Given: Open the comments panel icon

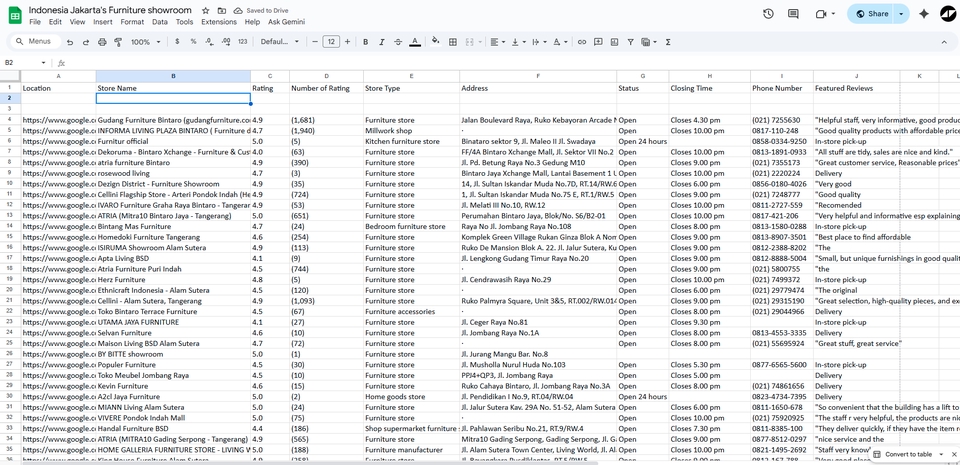Looking at the screenshot, I should click(793, 14).
